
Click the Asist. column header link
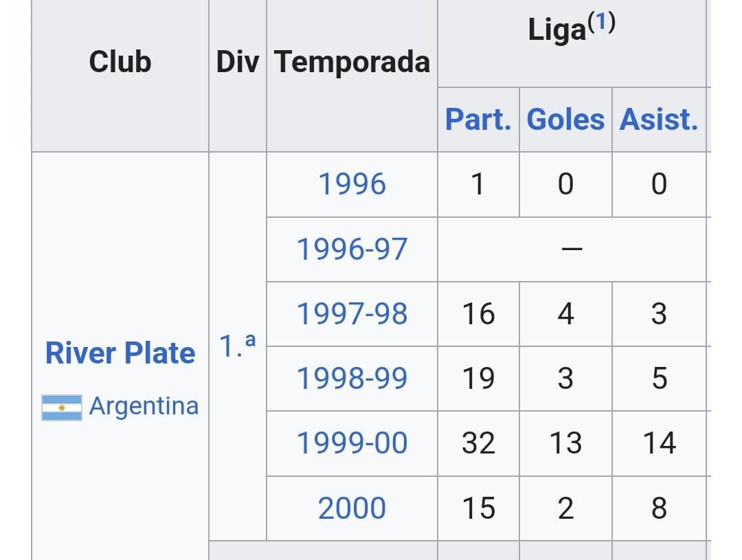pyautogui.click(x=659, y=120)
